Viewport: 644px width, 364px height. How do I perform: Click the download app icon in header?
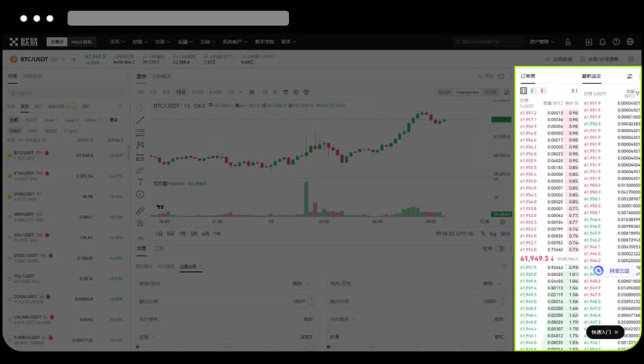coord(589,42)
